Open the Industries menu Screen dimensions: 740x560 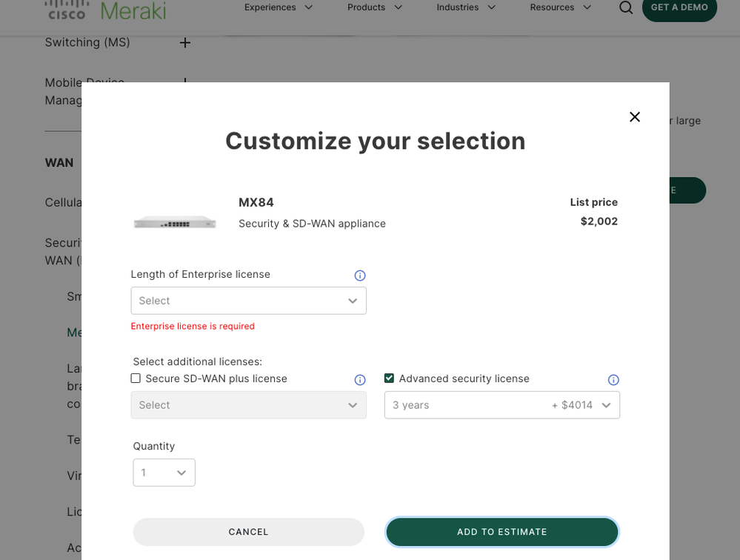[466, 7]
